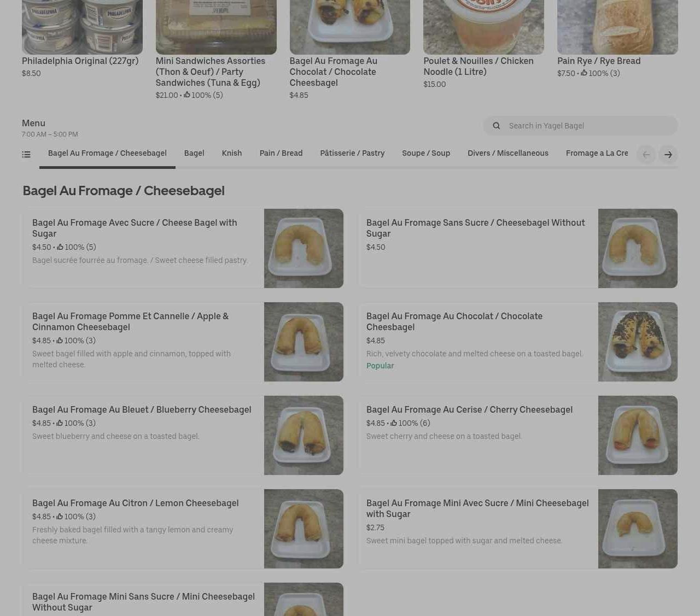Switch to the Knish tab
Screen dimensions: 700x616
pyautogui.click(x=231, y=153)
